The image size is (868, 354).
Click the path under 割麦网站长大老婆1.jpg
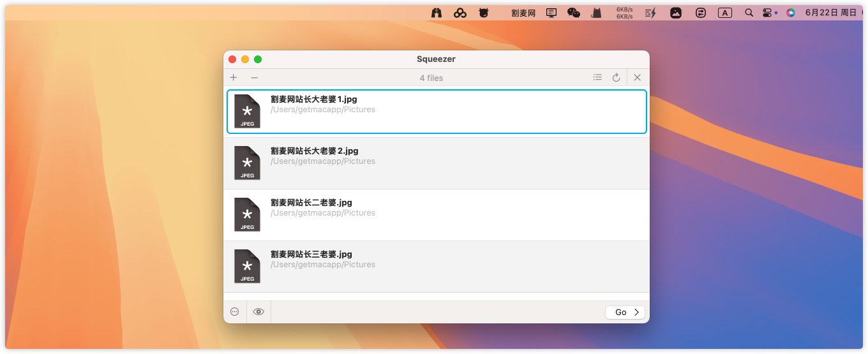click(x=323, y=110)
